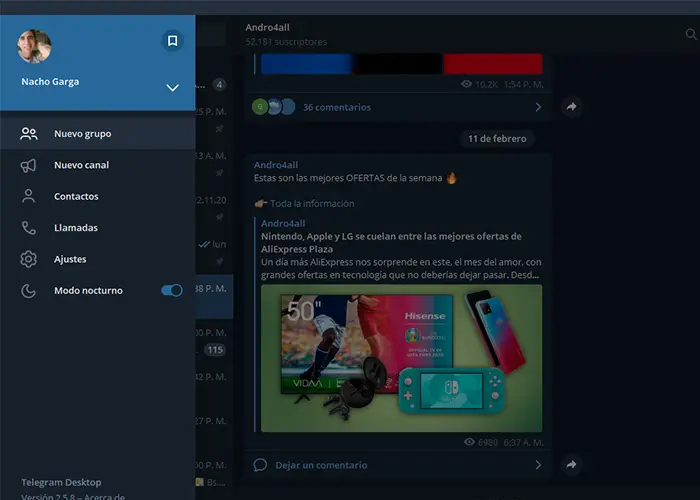Open Saved Messages bookmark icon

pyautogui.click(x=172, y=41)
